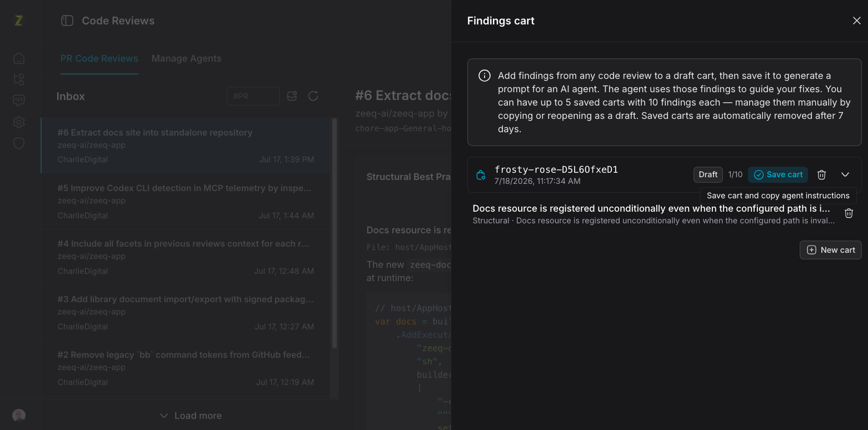Collapse the frosty-rose cart with chevron
This screenshot has height=430, width=868.
[845, 174]
